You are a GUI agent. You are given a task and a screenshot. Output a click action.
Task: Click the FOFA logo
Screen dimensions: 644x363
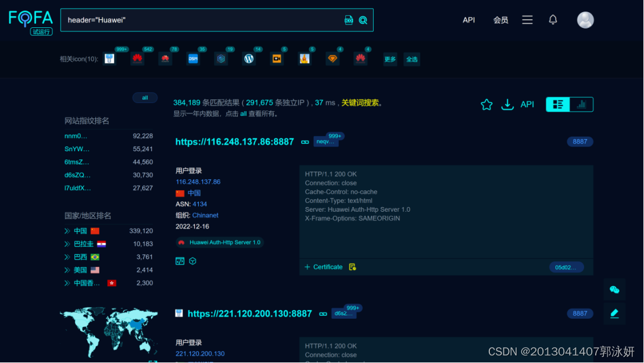31,22
